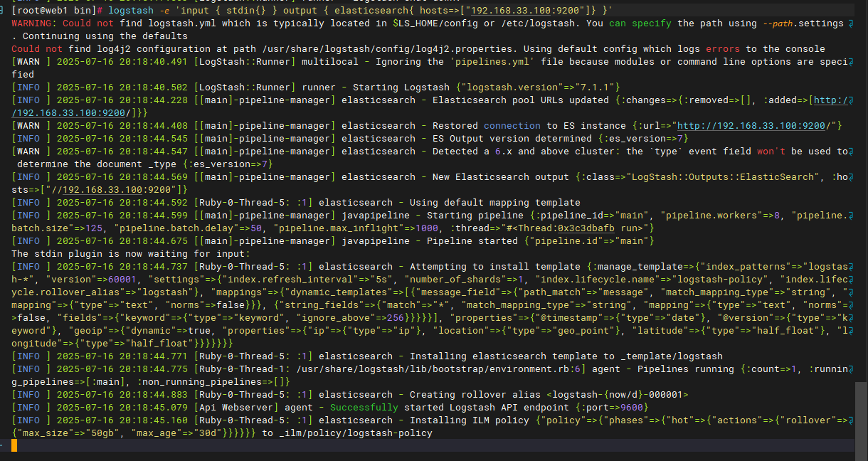Click "The stdin plugin is now waiting for input:" line
Image resolution: width=868 pixels, height=461 pixels.
click(131, 254)
